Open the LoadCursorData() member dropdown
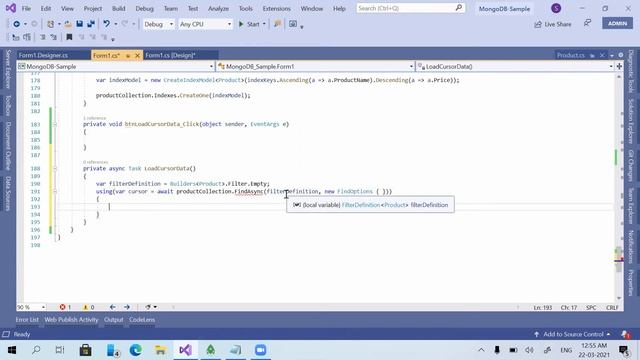 [x=515, y=66]
